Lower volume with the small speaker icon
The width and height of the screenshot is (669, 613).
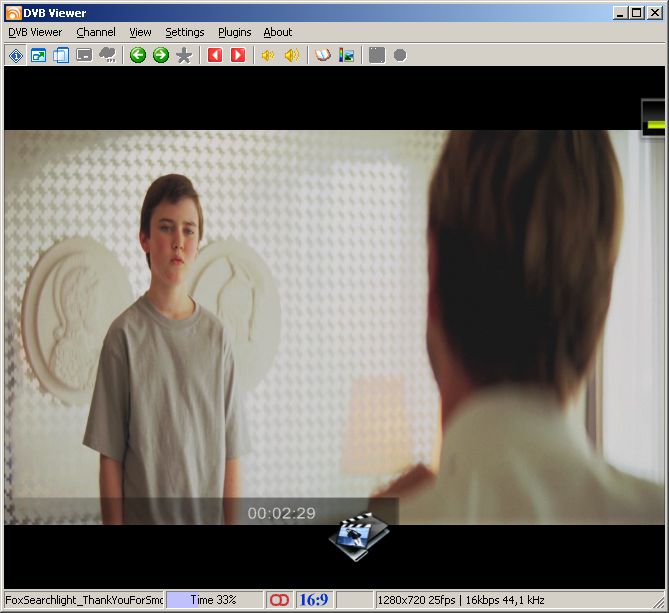(268, 55)
